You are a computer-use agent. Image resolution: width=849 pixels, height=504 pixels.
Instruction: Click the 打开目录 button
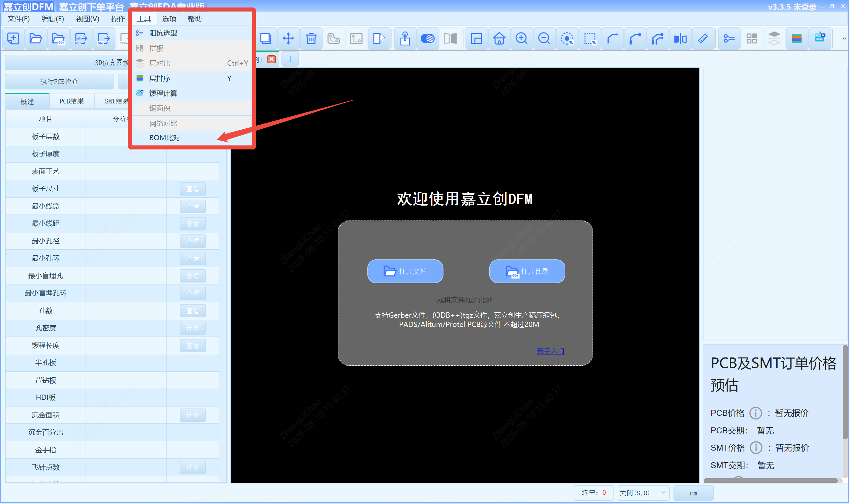pos(527,271)
